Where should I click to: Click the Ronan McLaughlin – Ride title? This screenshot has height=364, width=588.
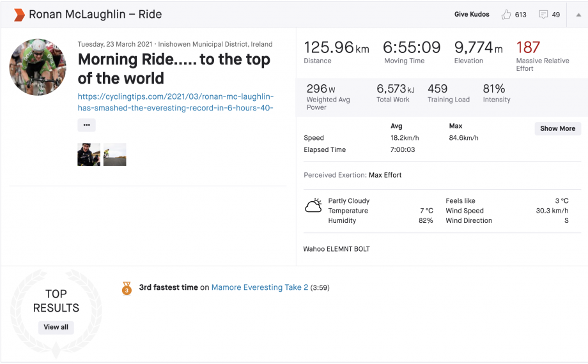(95, 14)
